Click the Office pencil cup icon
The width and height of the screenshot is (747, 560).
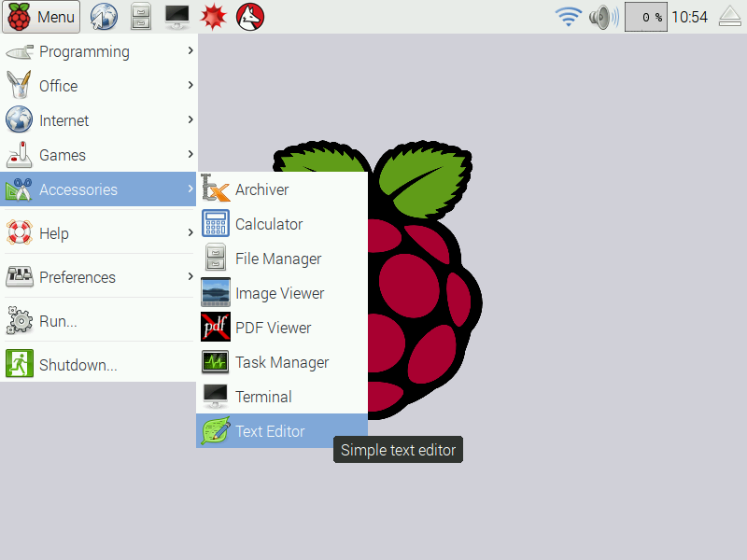pyautogui.click(x=19, y=85)
